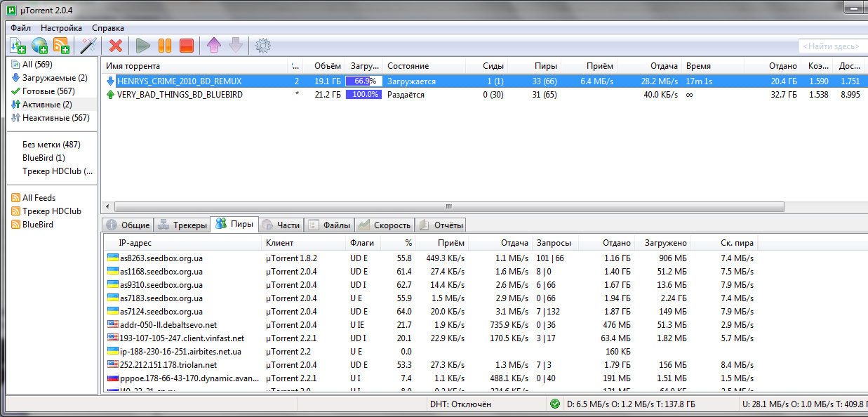Select peer as9310.seedbox.org.ua

[x=431, y=285]
